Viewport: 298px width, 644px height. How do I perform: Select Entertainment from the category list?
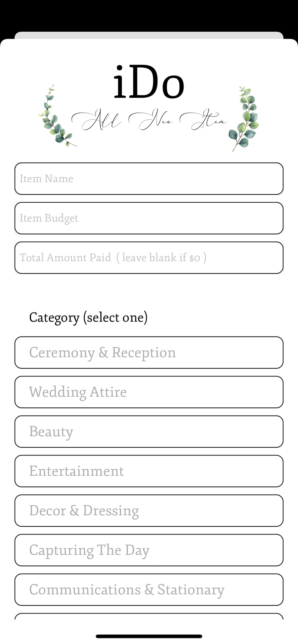[x=149, y=471]
